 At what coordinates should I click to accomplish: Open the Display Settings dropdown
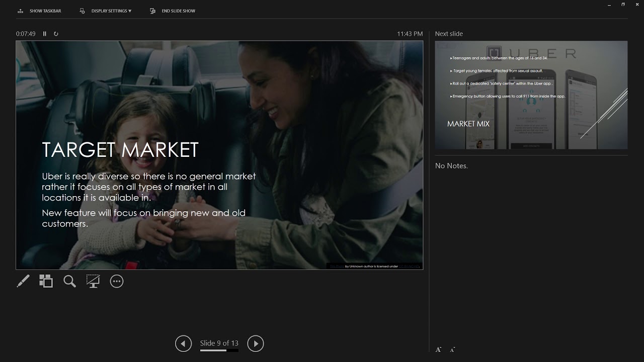(x=105, y=11)
